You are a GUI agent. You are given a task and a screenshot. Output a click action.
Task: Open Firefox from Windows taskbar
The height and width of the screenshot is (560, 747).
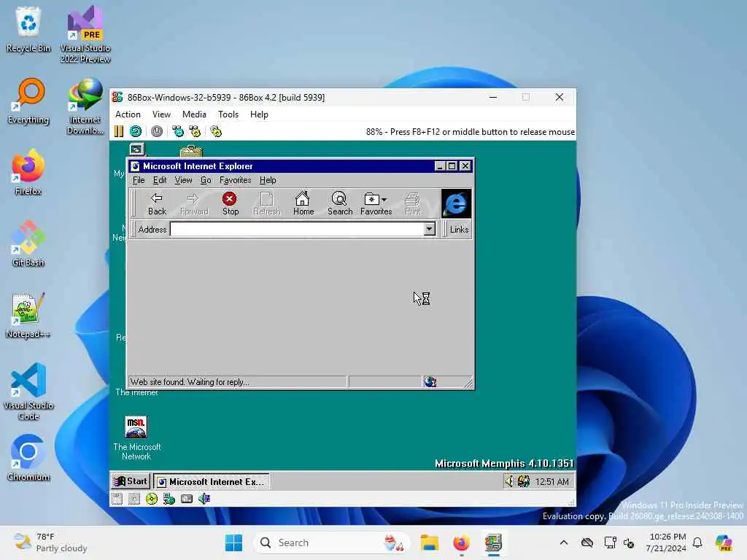[461, 542]
